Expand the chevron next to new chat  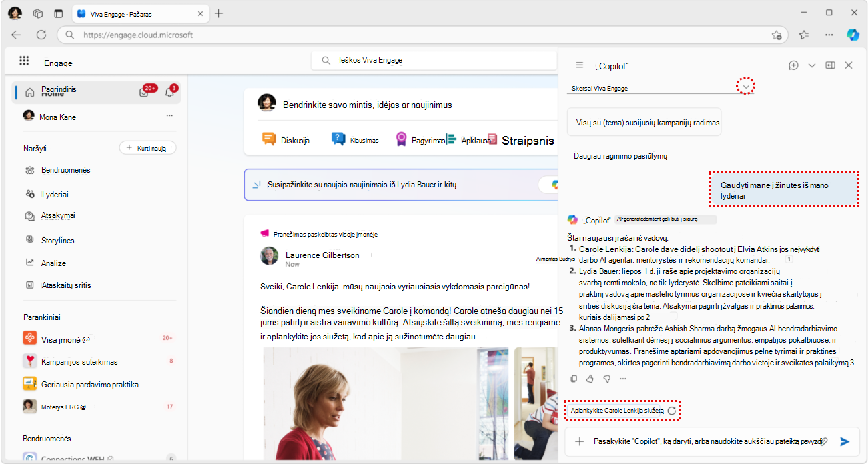pyautogui.click(x=811, y=65)
